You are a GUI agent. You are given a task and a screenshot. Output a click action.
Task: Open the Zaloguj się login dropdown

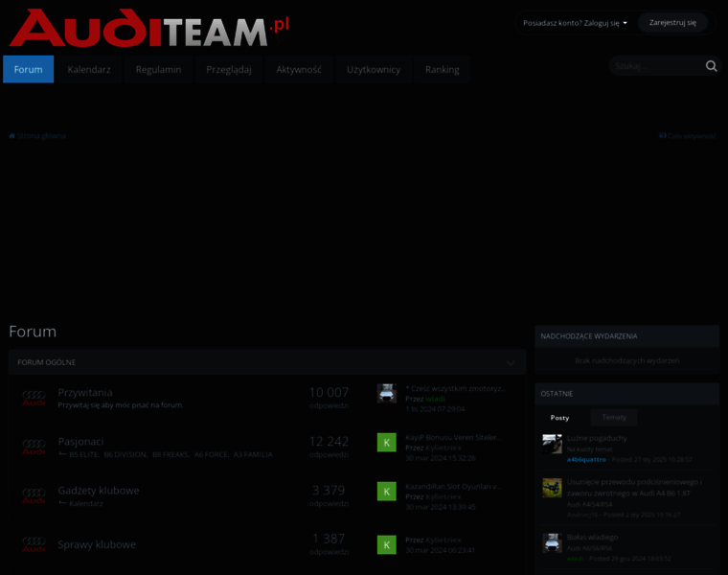coord(575,23)
